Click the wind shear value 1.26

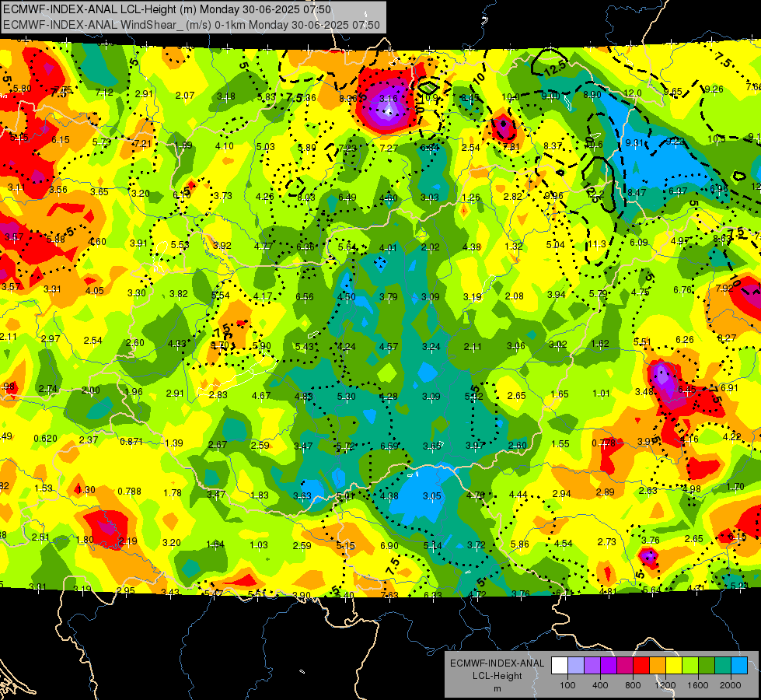click(471, 198)
